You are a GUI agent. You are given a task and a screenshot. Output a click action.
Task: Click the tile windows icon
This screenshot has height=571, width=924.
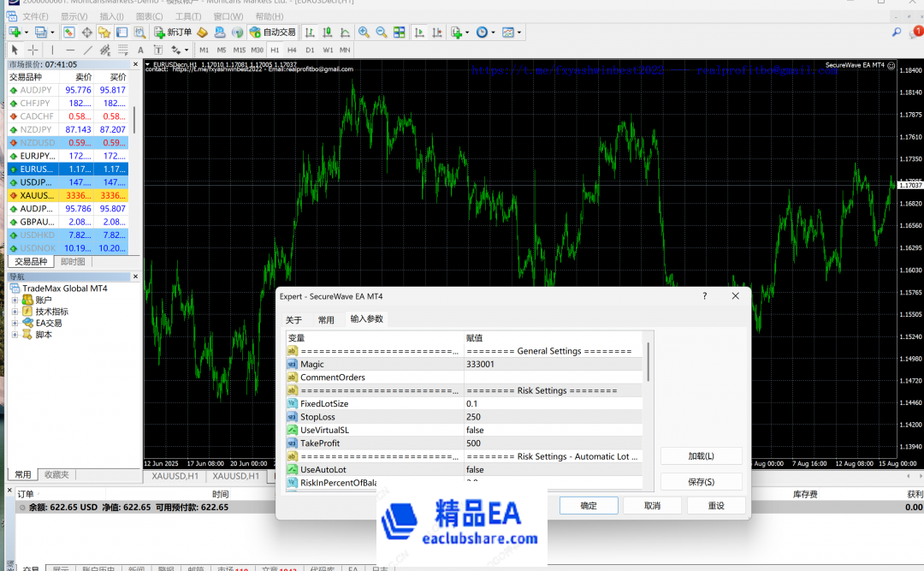point(399,33)
